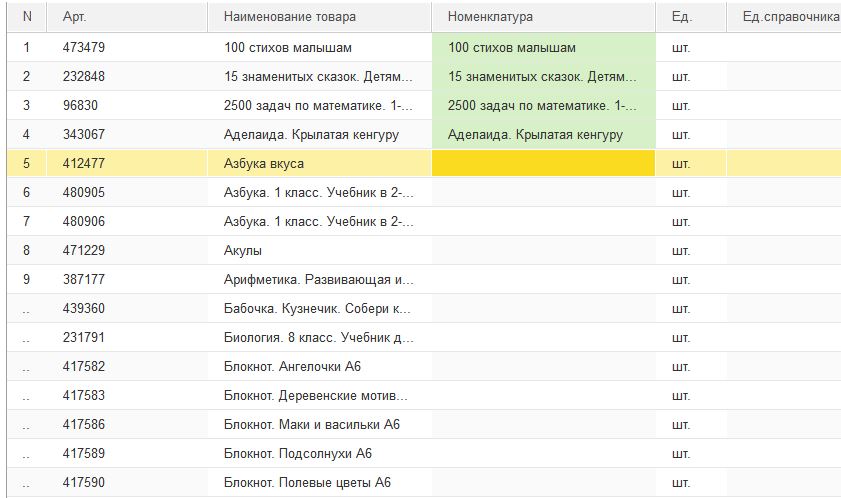
Task: Select the шт. unit cell for Блокнот. Маки и васильки
Action: [691, 424]
